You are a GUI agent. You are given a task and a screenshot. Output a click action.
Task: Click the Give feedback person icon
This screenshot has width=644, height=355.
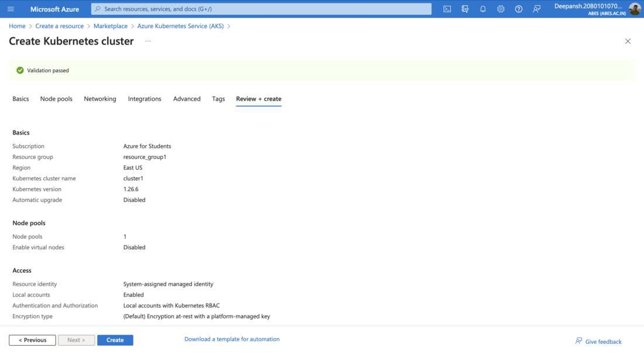coord(578,341)
